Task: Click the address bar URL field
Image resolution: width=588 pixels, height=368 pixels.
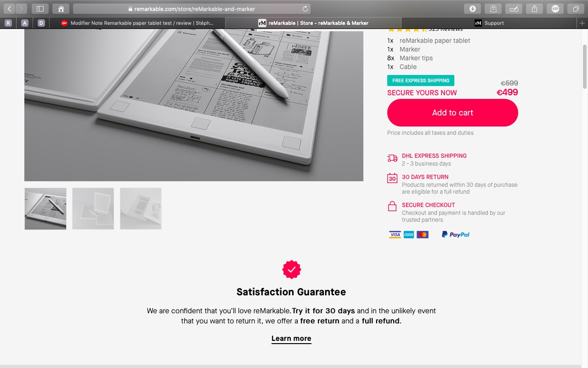Action: 192,9
